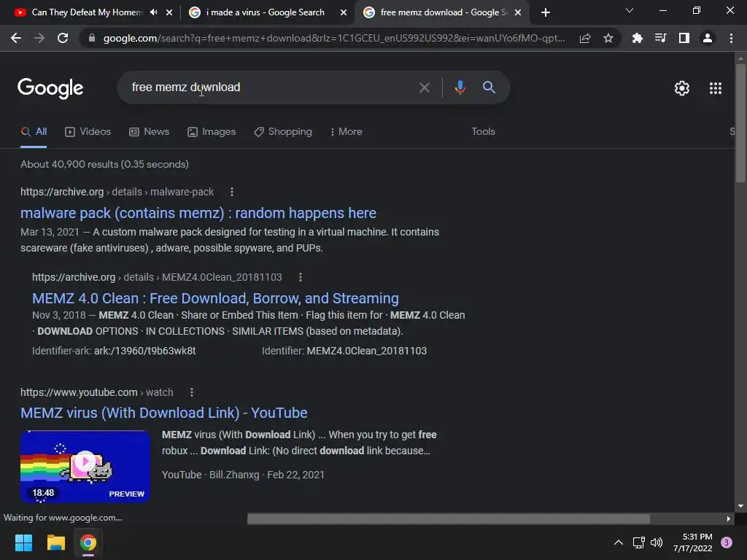This screenshot has width=747, height=560.
Task: Open the notification badge showing 3
Action: tap(727, 542)
